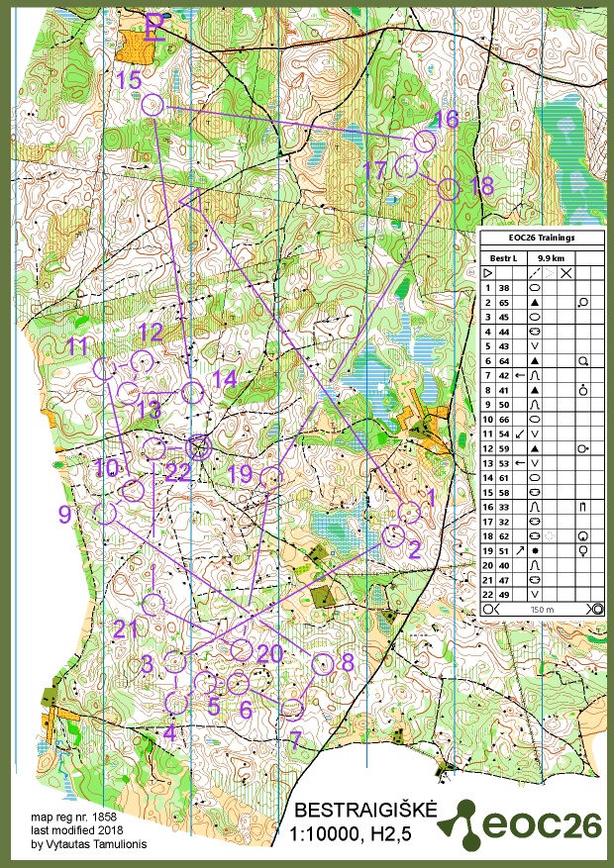
Task: Click the start triangle on the course
Action: click(x=194, y=200)
